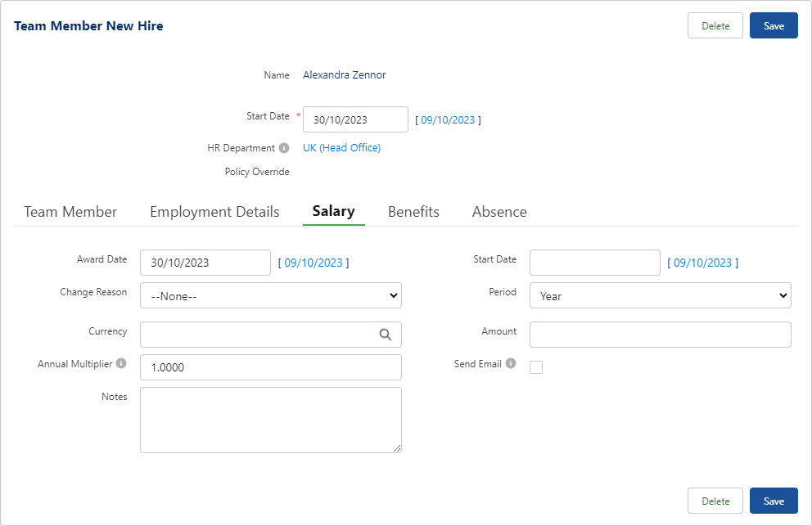812x526 pixels.
Task: Open the Employment Details tab
Action: click(214, 212)
